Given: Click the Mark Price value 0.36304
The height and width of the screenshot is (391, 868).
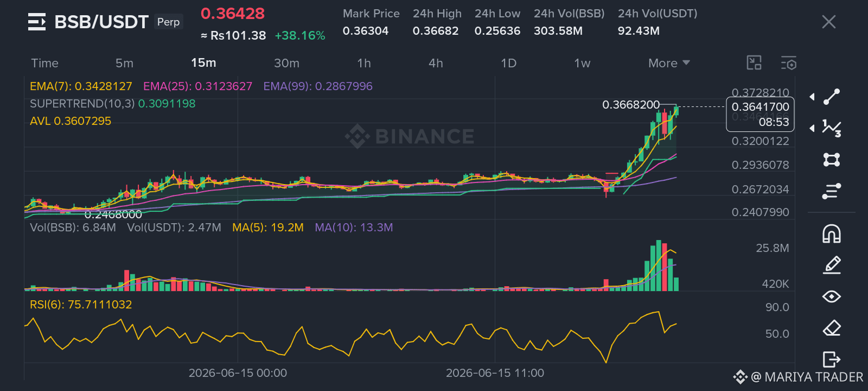Looking at the screenshot, I should (x=366, y=31).
